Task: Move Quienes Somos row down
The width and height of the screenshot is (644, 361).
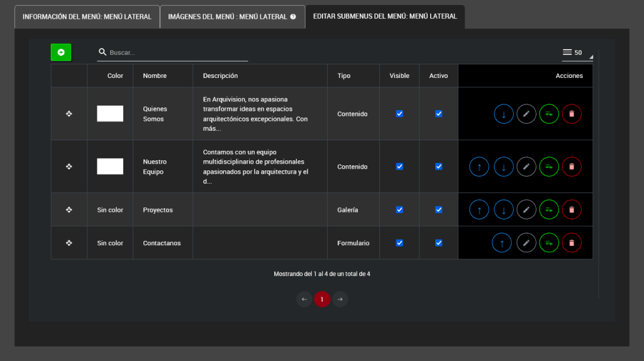Action: tap(503, 114)
